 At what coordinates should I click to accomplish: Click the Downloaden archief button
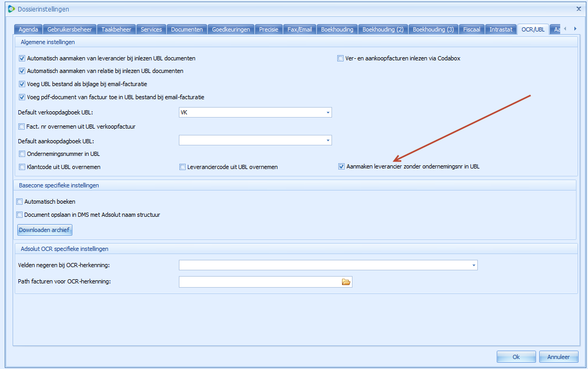click(45, 230)
